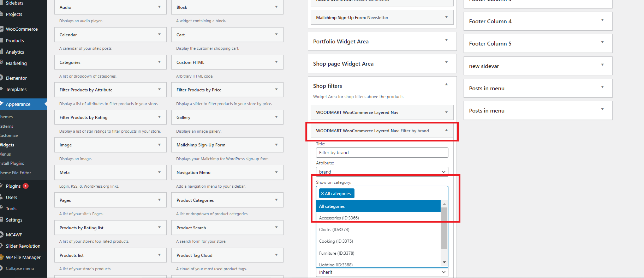Image resolution: width=644 pixels, height=278 pixels.
Task: Click the category list scroll-down arrow
Action: point(444,262)
